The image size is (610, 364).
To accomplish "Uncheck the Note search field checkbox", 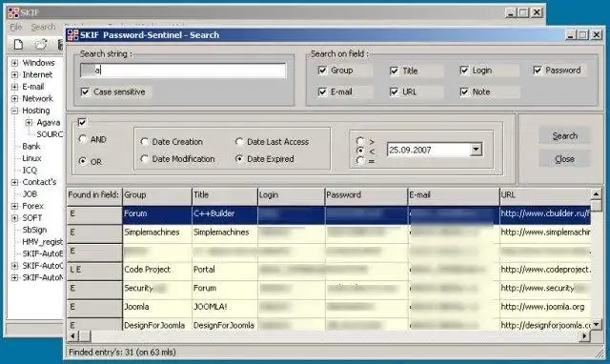I will coord(464,91).
